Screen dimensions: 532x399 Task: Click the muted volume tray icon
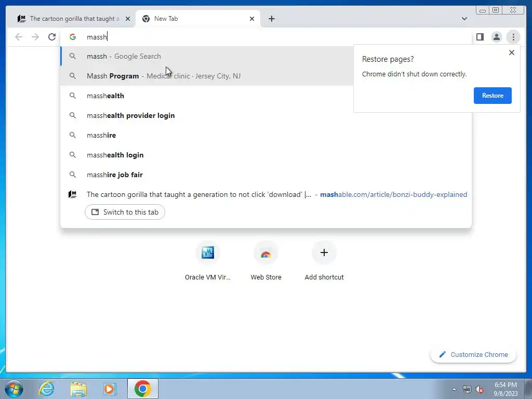480,390
